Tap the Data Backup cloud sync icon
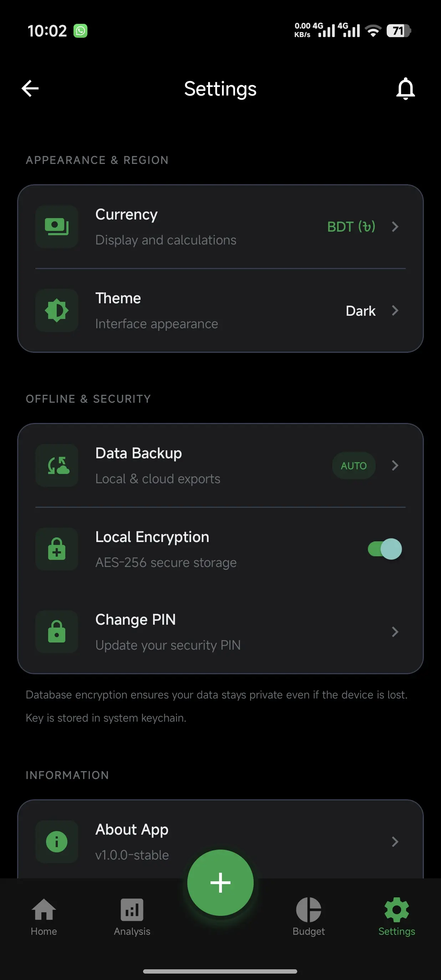 pyautogui.click(x=57, y=465)
